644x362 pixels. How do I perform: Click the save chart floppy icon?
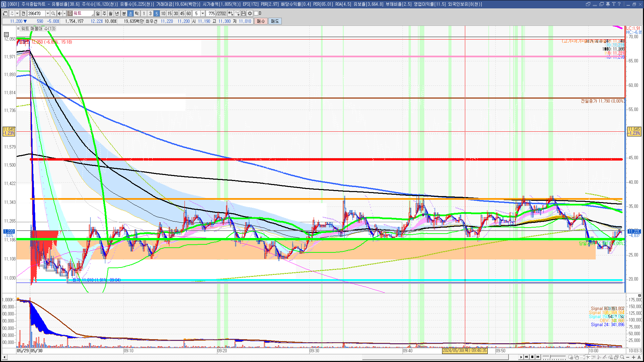244,13
